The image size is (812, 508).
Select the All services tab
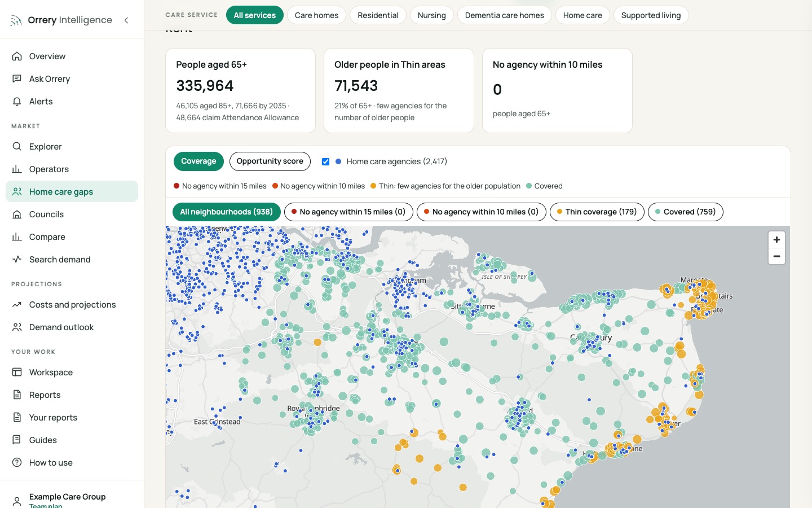coord(255,15)
